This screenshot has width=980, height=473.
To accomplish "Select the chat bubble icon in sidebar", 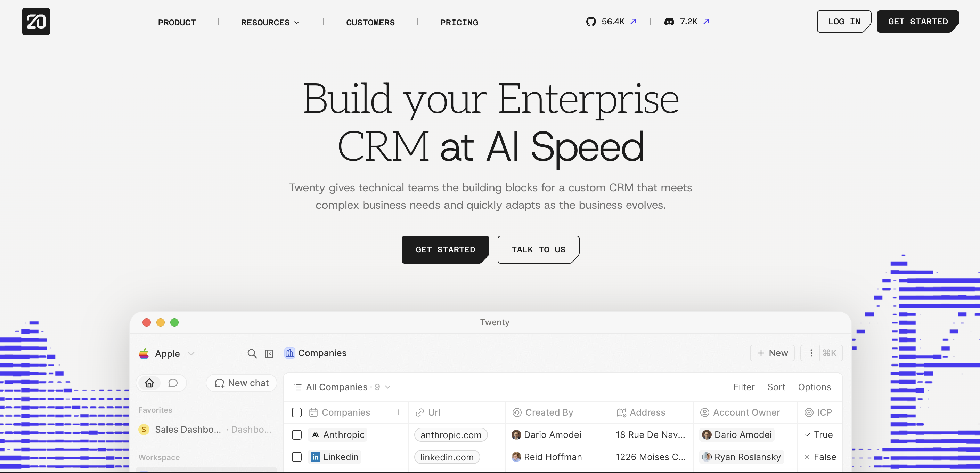I will coord(173,383).
